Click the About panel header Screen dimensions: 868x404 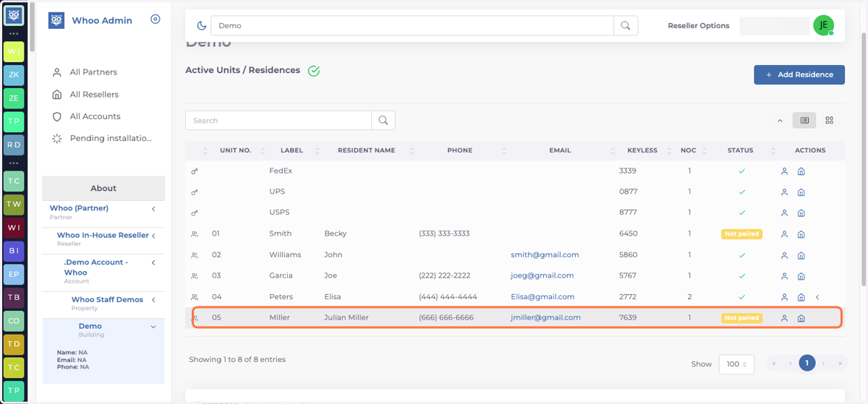click(103, 188)
